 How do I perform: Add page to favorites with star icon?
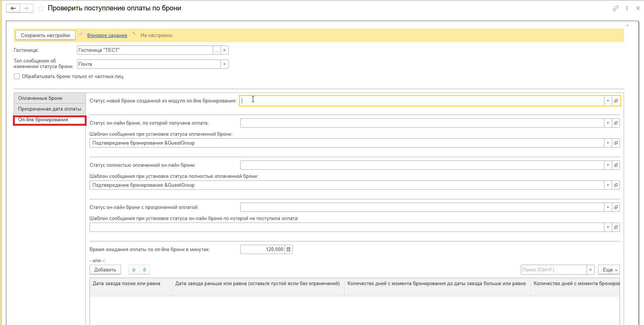tap(41, 8)
